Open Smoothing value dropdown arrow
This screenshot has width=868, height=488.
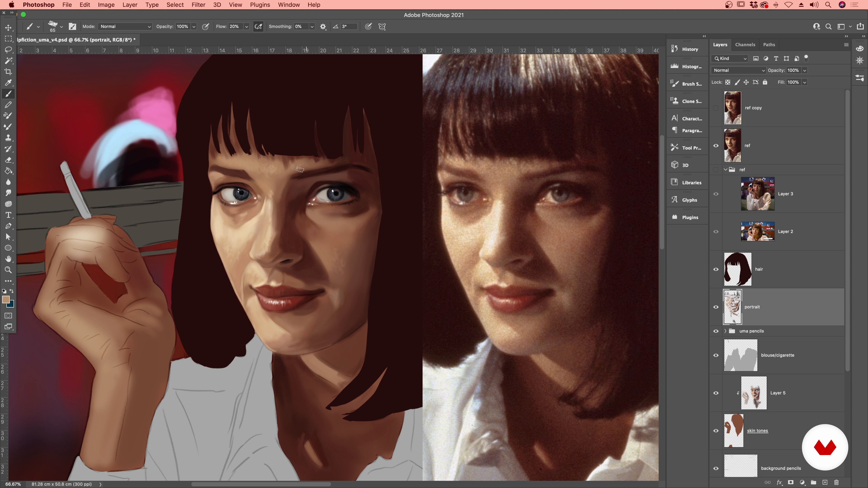click(x=312, y=27)
